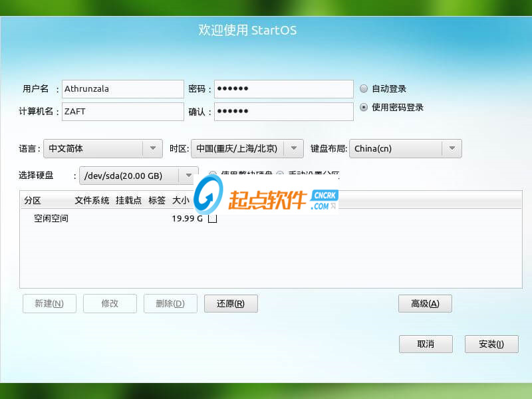The height and width of the screenshot is (399, 532).
Task: Focus the password (密码) field
Action: point(284,89)
